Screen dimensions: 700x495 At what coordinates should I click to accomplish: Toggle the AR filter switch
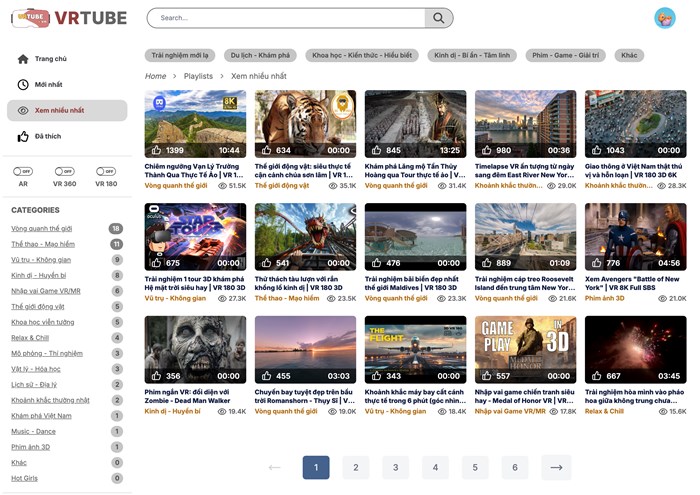[23, 171]
